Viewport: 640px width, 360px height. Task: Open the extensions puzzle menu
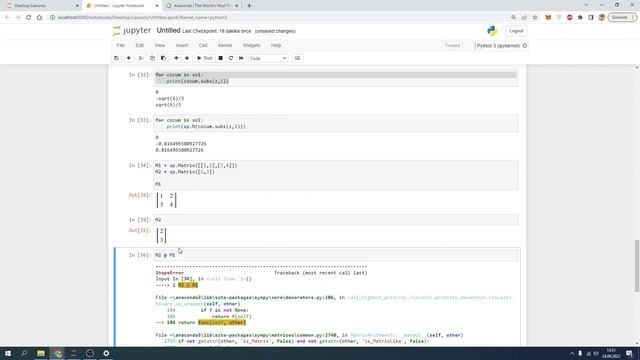click(x=580, y=18)
